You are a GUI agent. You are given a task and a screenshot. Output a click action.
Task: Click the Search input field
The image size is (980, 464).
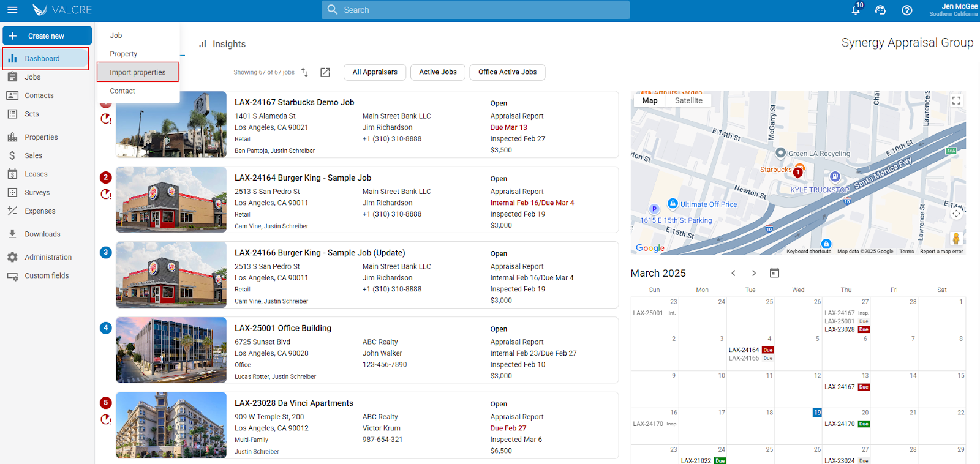475,10
